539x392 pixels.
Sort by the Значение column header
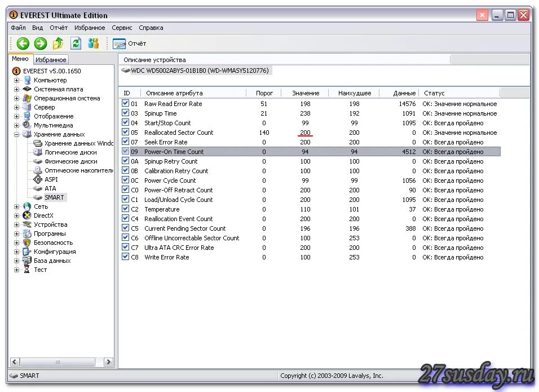click(x=305, y=93)
